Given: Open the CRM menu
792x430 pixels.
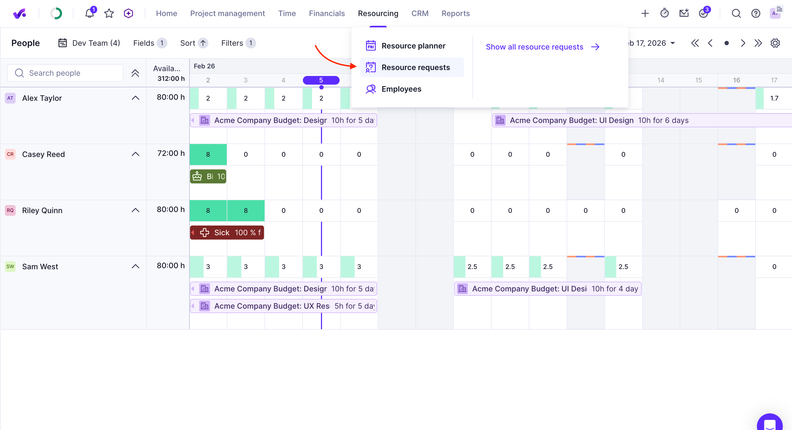Looking at the screenshot, I should coord(420,14).
